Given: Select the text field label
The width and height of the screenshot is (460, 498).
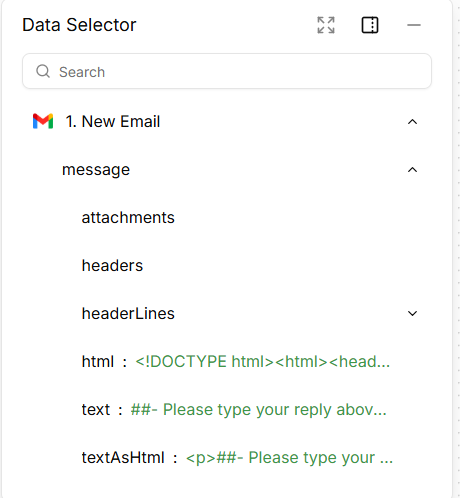Looking at the screenshot, I should [96, 409].
